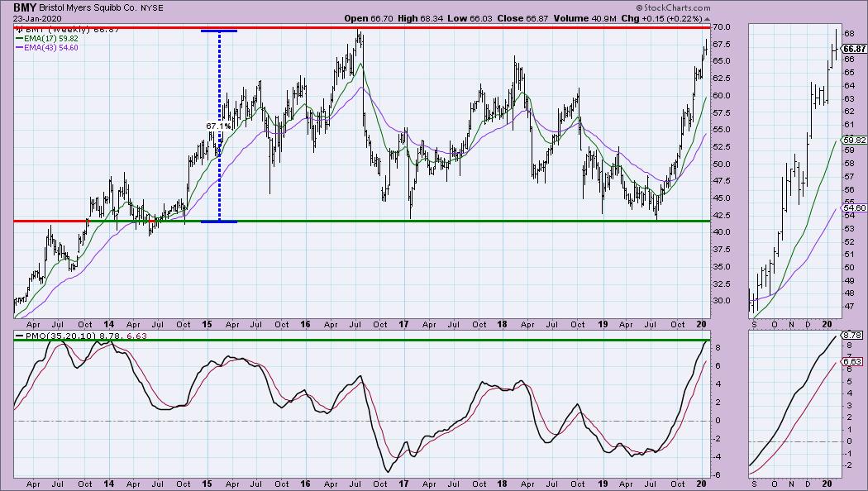Screen dimensions: 868x491
Task: Click the 70.0 price axis label
Action: (722, 27)
